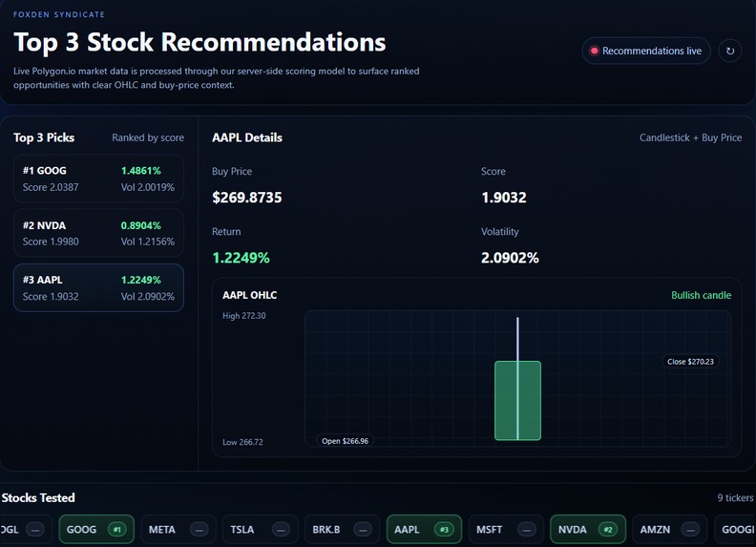Click GOOG Score 2.0387 text

tap(51, 187)
